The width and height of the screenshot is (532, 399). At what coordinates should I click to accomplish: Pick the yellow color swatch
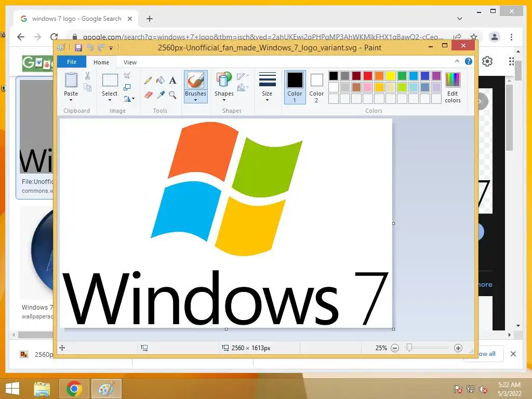coord(391,76)
